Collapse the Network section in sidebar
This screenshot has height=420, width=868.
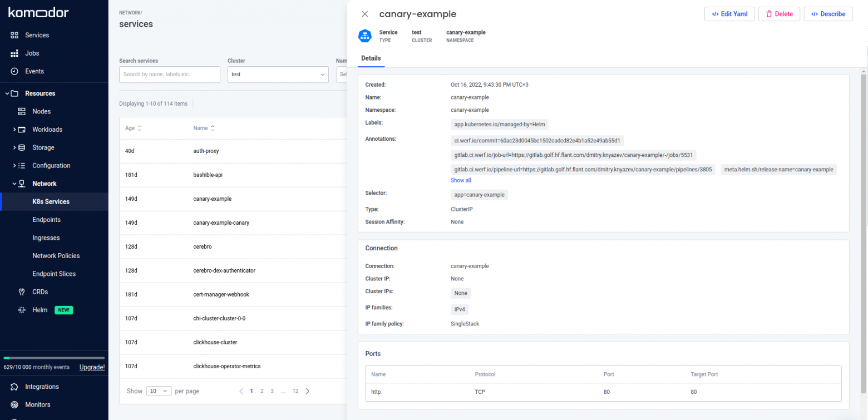[x=14, y=184]
